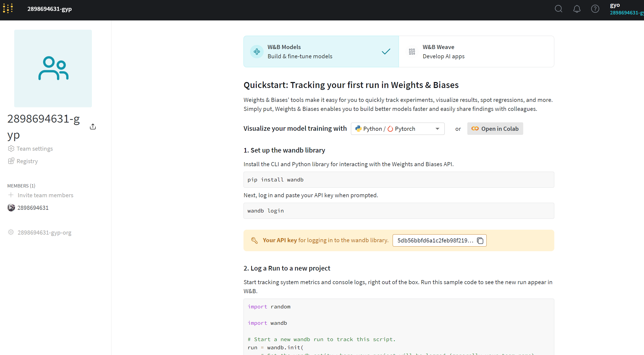Click the API key text field
This screenshot has height=355, width=644.
(x=435, y=241)
